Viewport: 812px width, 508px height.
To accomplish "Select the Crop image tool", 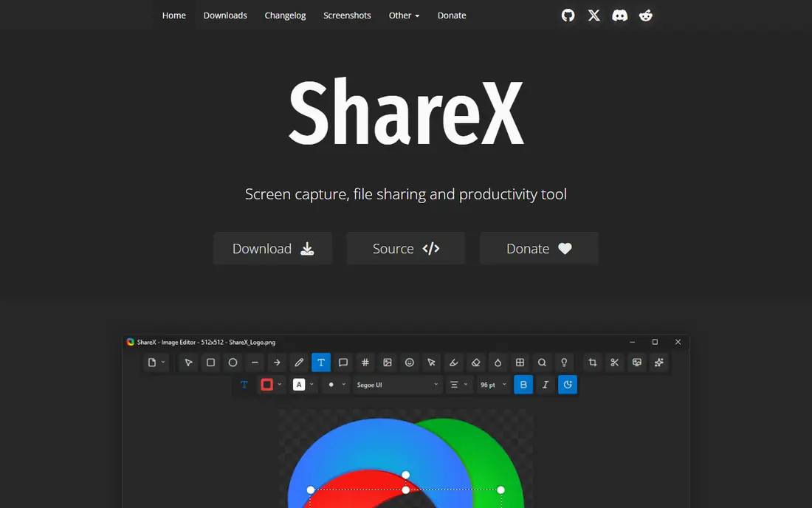I will (x=593, y=363).
